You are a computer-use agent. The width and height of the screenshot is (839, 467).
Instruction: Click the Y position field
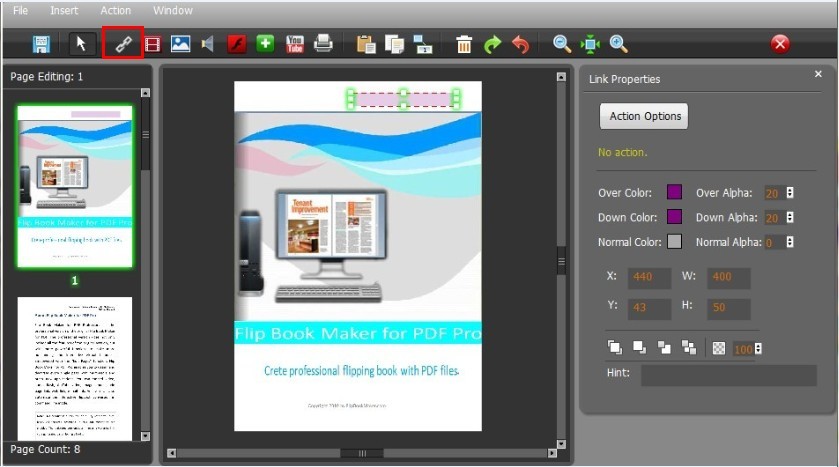[649, 308]
